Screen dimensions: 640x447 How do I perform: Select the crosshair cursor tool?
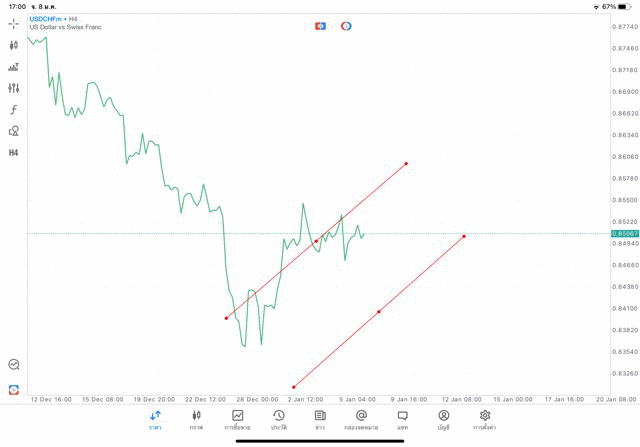14,23
